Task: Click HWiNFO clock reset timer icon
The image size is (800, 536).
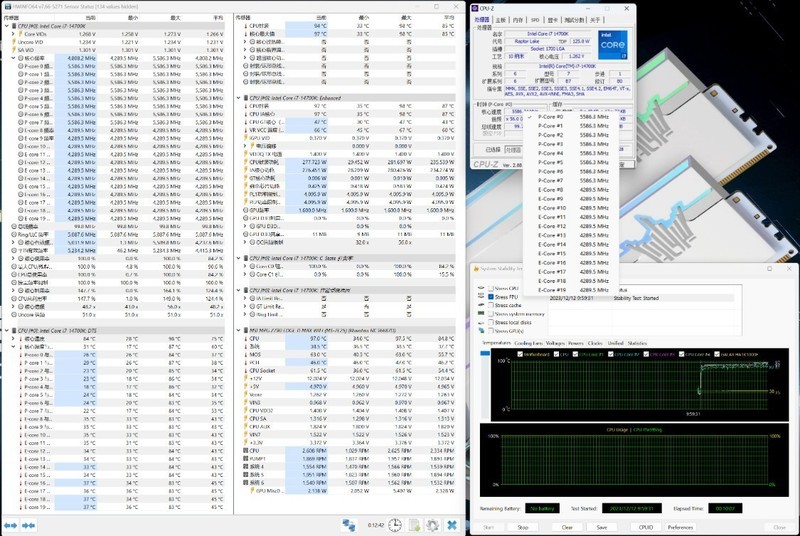Action: click(x=395, y=525)
